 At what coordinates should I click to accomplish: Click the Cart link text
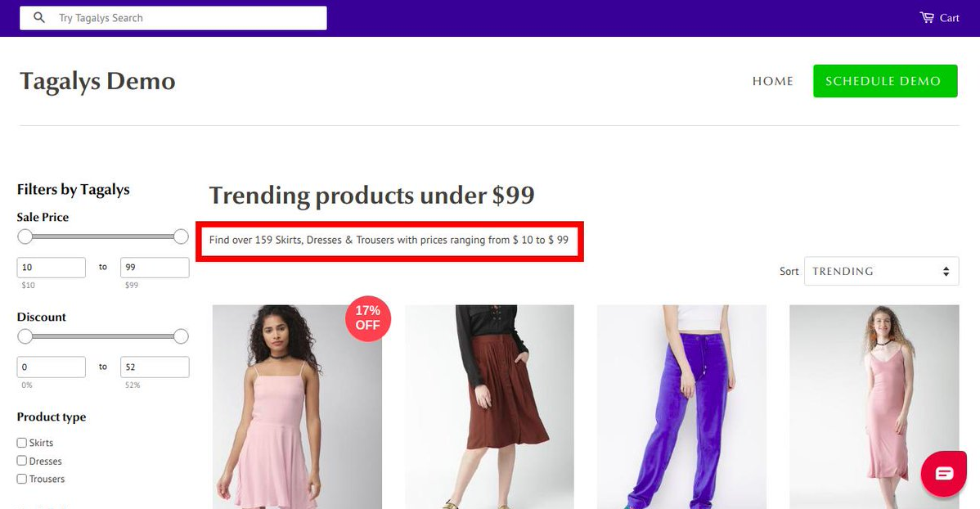click(949, 18)
